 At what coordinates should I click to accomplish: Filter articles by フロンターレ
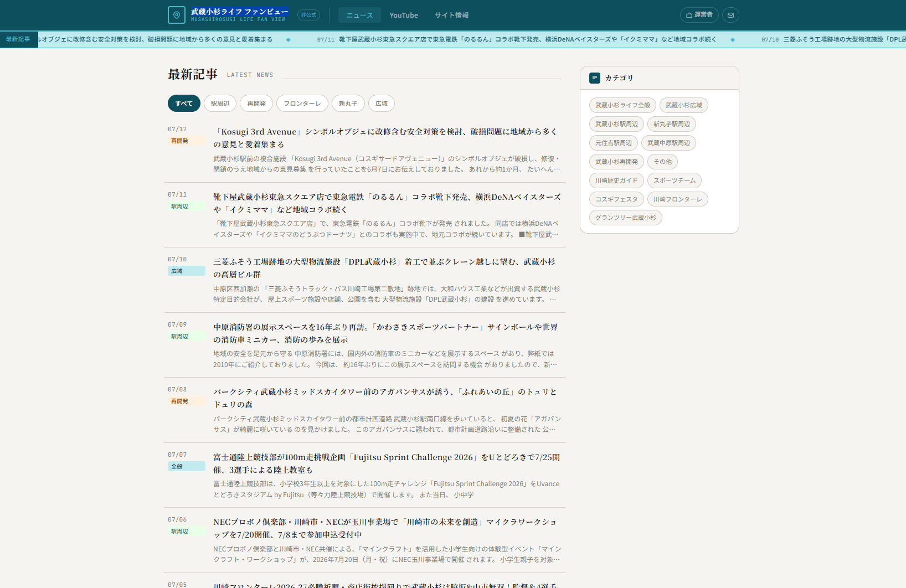coord(302,104)
